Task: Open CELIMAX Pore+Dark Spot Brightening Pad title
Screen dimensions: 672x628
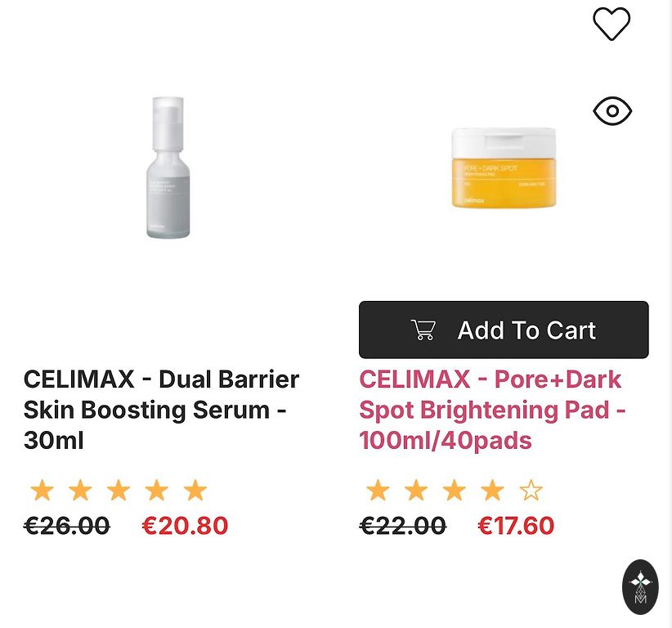Action: pyautogui.click(x=491, y=410)
